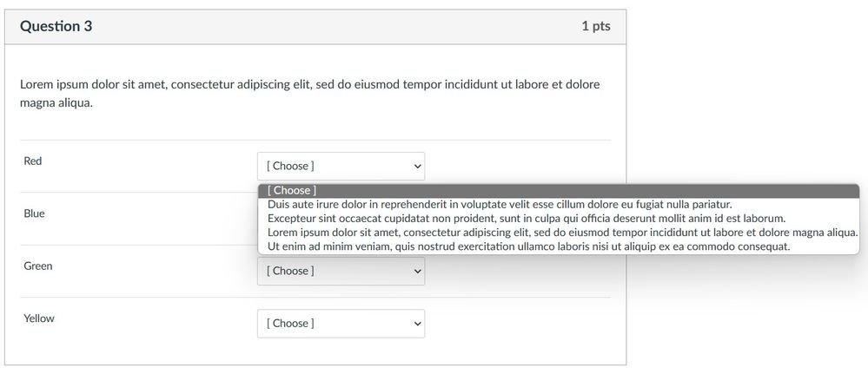Click the "Green" row label
This screenshot has height=374, width=868.
[x=38, y=266]
